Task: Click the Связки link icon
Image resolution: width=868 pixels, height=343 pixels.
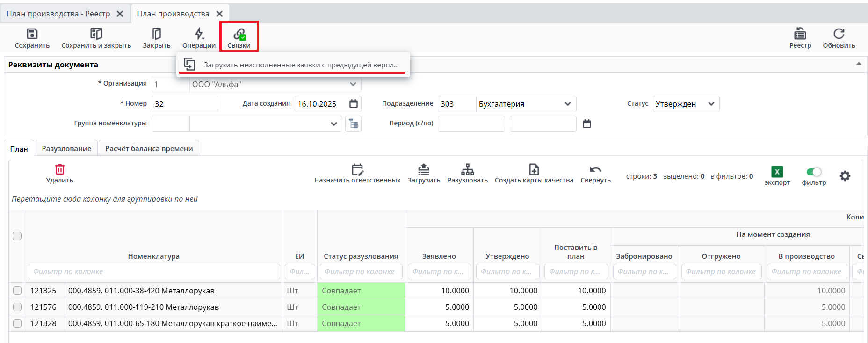Action: click(239, 34)
